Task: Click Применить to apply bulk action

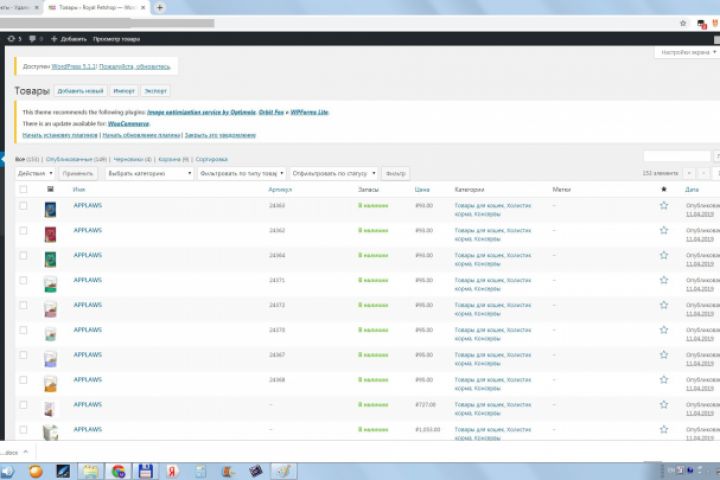Action: click(78, 173)
